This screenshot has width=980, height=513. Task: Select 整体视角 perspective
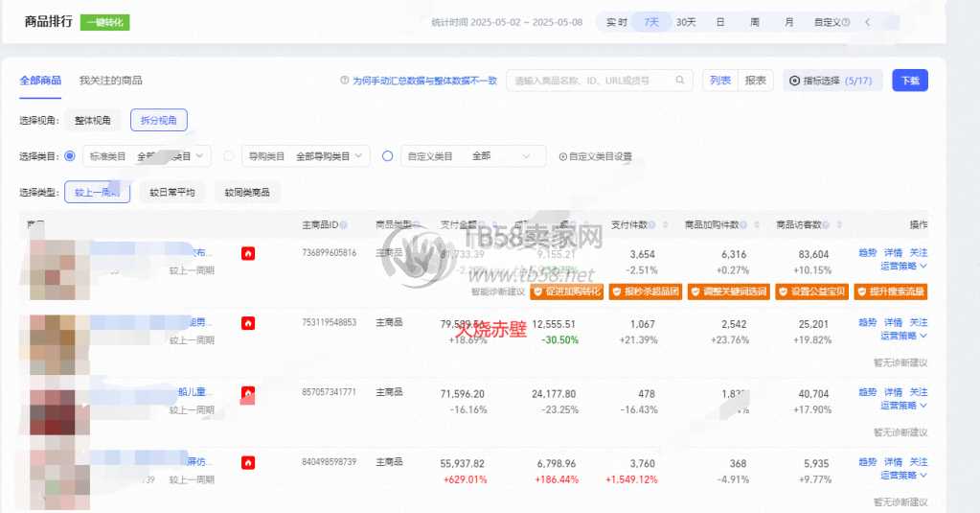click(93, 120)
